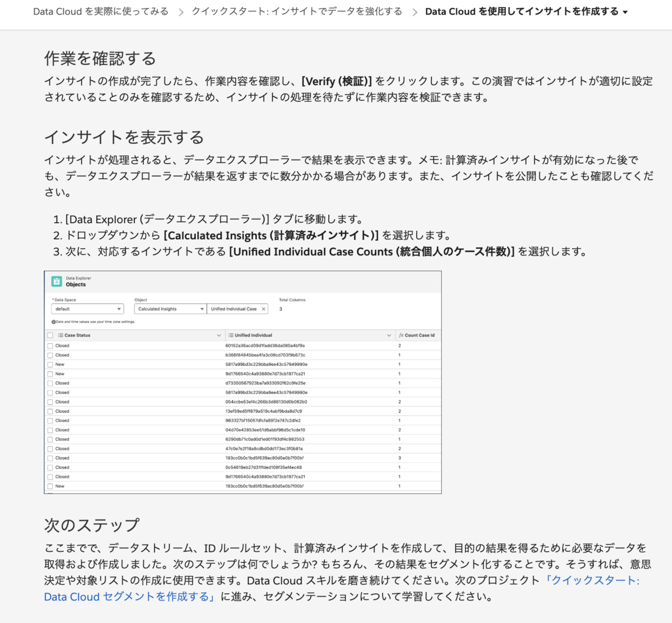Click the Data Explorer Objects app icon
The width and height of the screenshot is (672, 623).
56,281
